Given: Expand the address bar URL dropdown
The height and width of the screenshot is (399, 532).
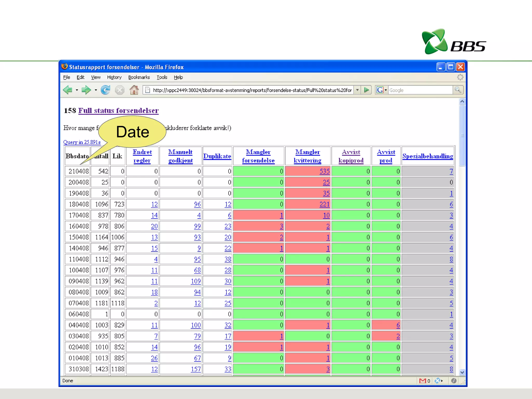Looking at the screenshot, I should point(357,90).
